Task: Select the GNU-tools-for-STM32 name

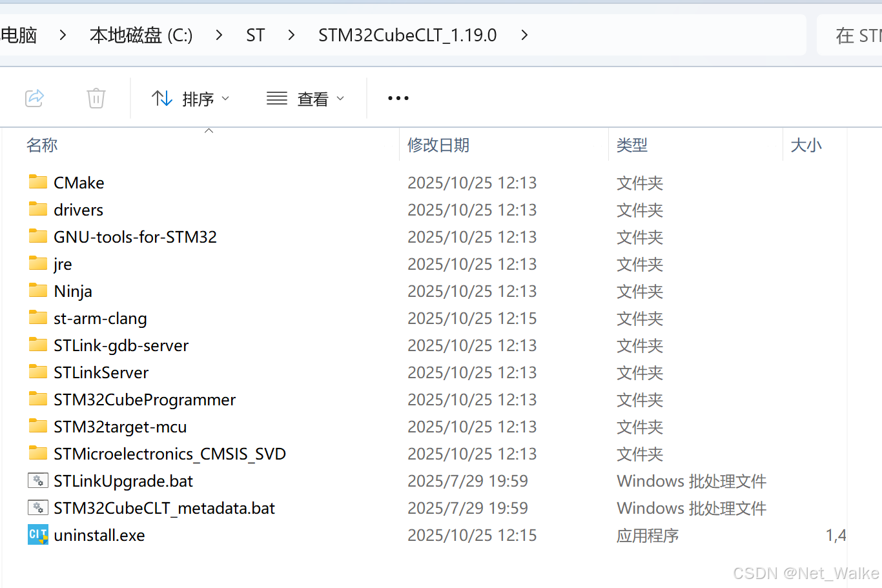Action: (135, 237)
